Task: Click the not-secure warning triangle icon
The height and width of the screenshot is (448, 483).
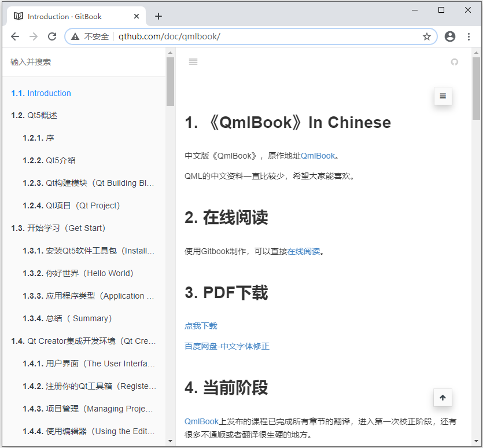Action: pyautogui.click(x=75, y=36)
